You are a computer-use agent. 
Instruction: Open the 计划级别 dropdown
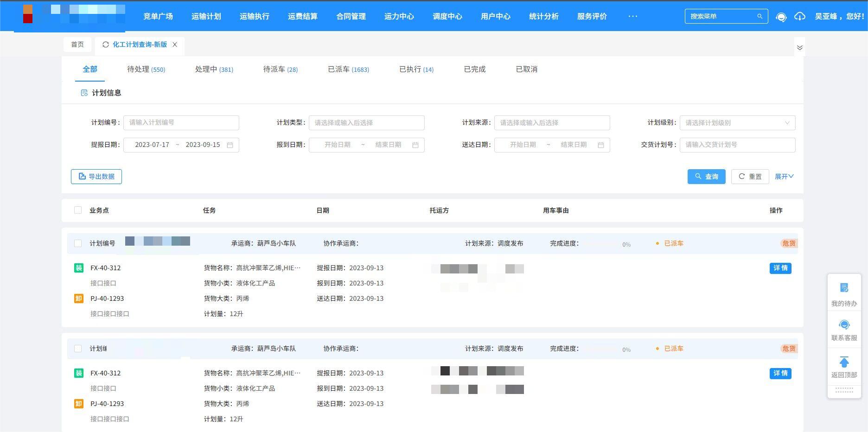tap(737, 123)
